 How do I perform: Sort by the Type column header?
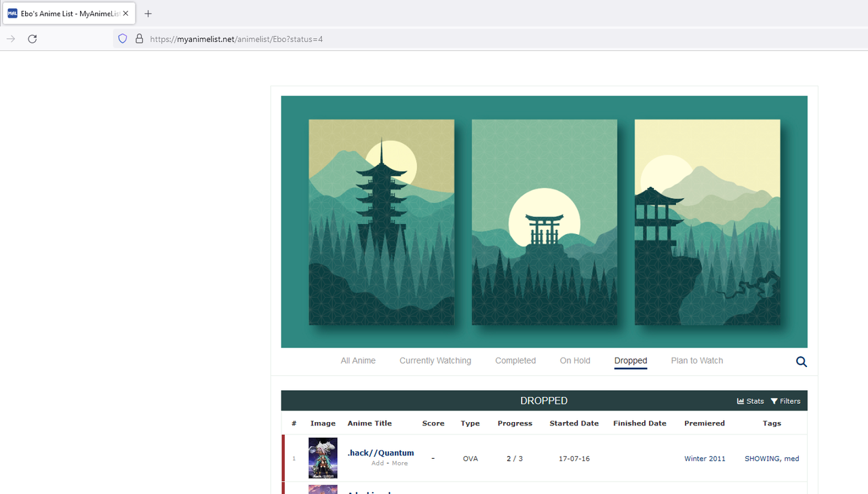[x=470, y=423]
